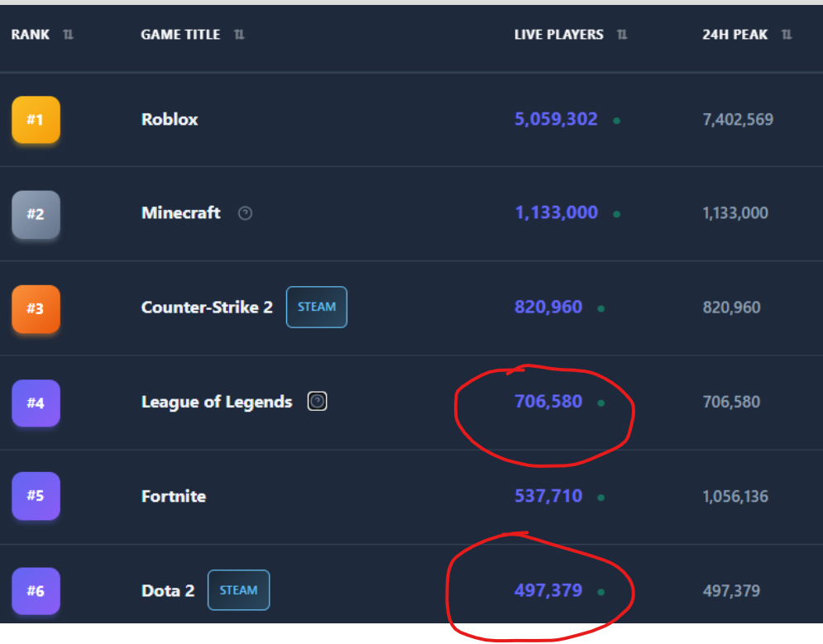Click the #5 purple rank badge
Image resolution: width=823 pixels, height=644 pixels.
(x=36, y=496)
